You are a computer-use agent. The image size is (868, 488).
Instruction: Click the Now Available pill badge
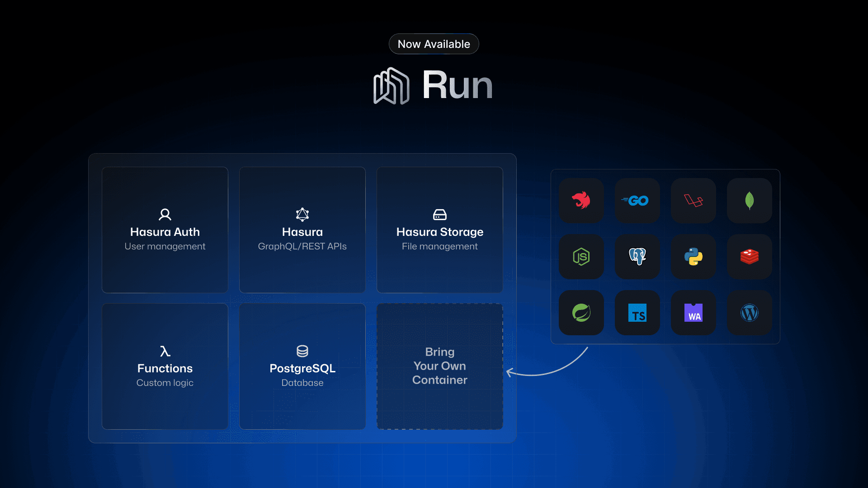(x=434, y=44)
